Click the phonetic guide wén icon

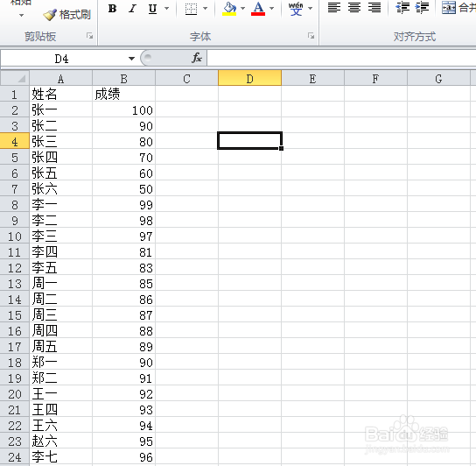tap(296, 9)
